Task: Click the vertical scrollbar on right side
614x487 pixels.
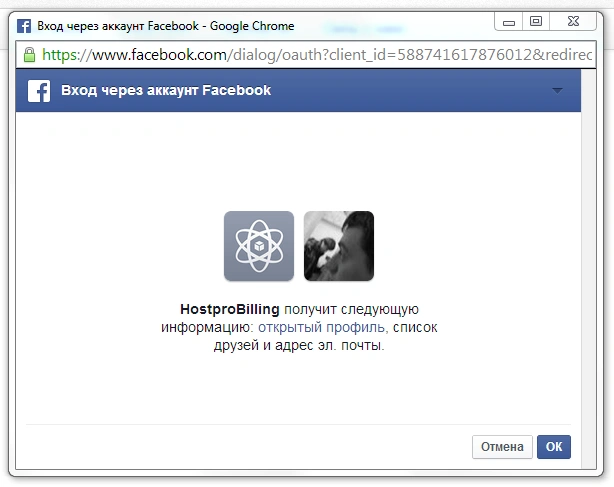Action: tap(589, 269)
